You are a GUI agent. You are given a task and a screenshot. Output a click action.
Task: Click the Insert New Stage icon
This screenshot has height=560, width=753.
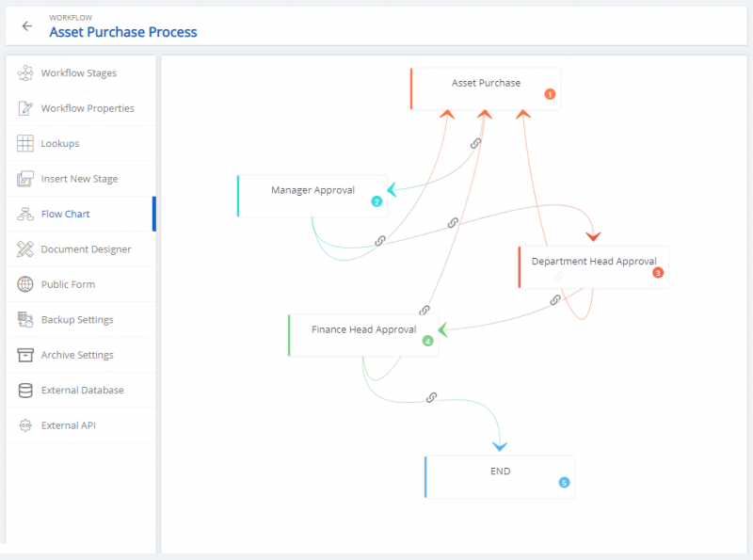(24, 179)
